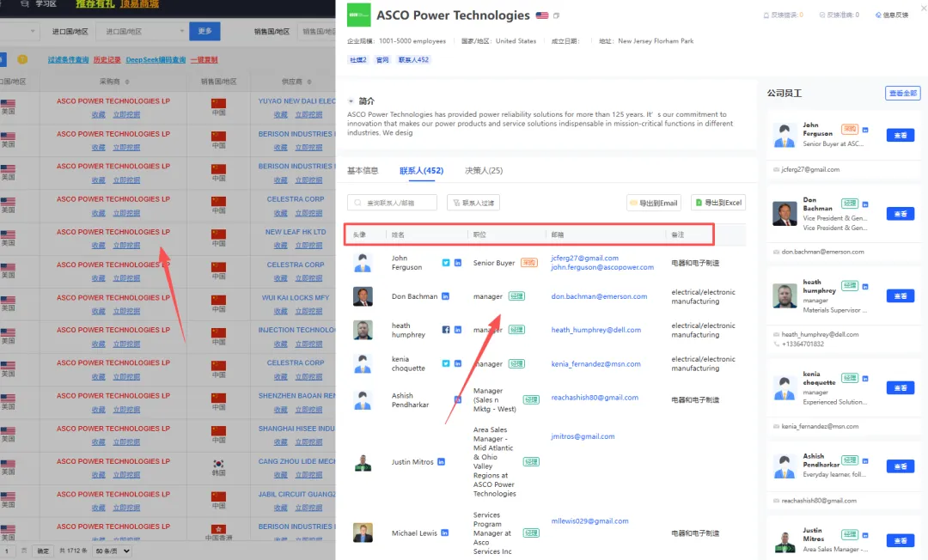Open kenia choquette's Twitter icon in contacts table
Image resolution: width=928 pixels, height=560 pixels.
446,363
